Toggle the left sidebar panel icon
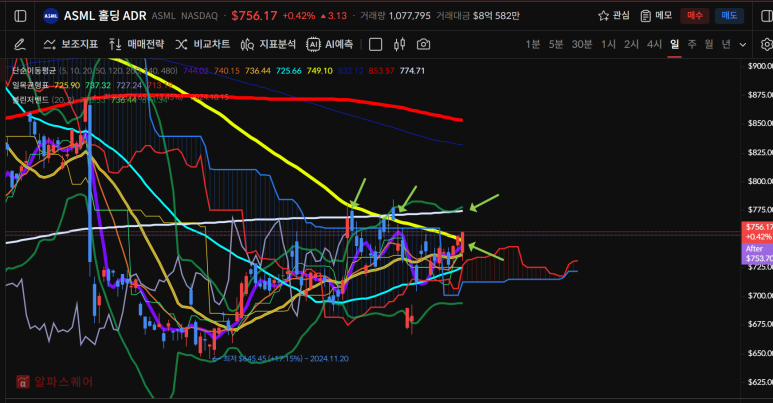This screenshot has height=403, width=773. (x=20, y=16)
